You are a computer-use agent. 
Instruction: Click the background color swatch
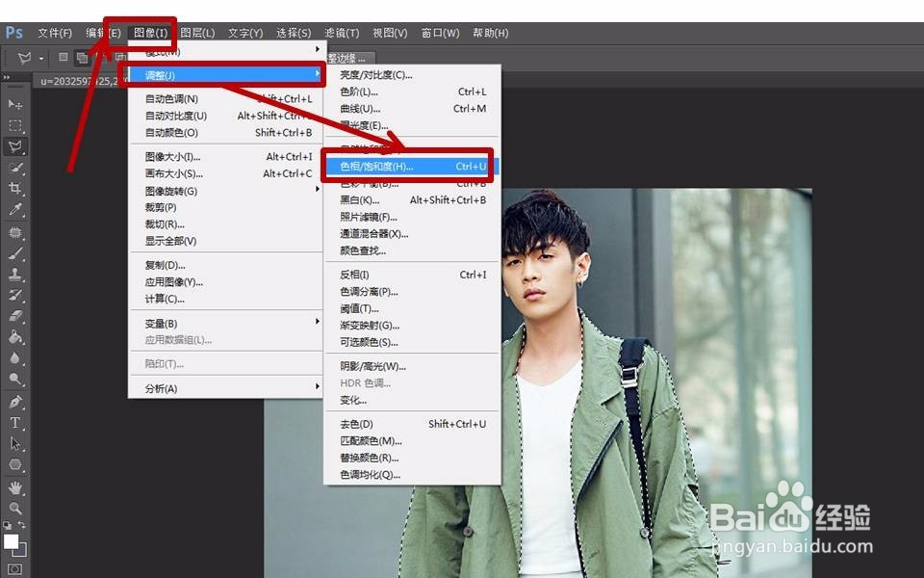[x=21, y=551]
